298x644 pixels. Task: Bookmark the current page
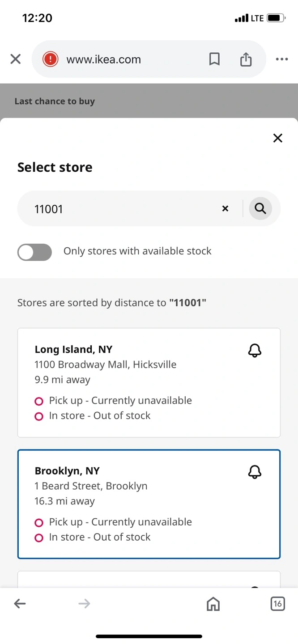[214, 59]
